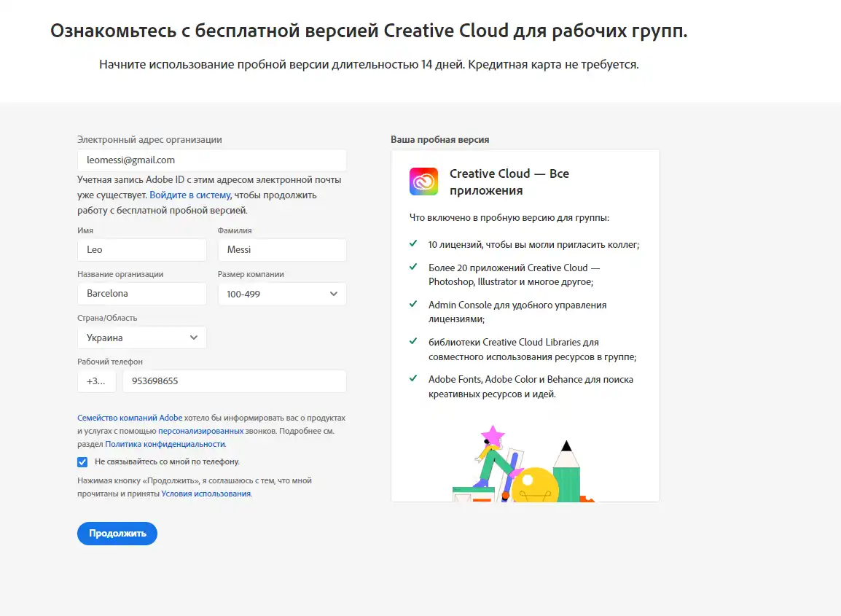Click the checkmark beside Adobe Fonts item
Image resolution: width=841 pixels, height=616 pixels.
pos(413,379)
